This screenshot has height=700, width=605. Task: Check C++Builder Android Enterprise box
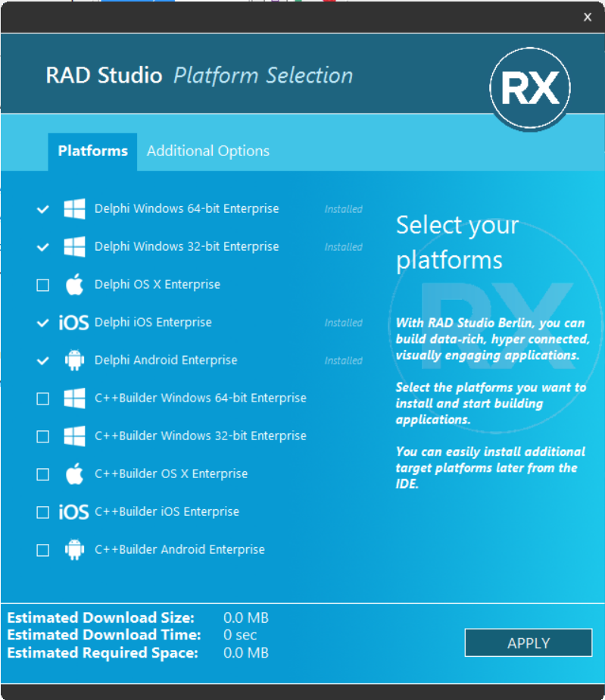click(43, 550)
